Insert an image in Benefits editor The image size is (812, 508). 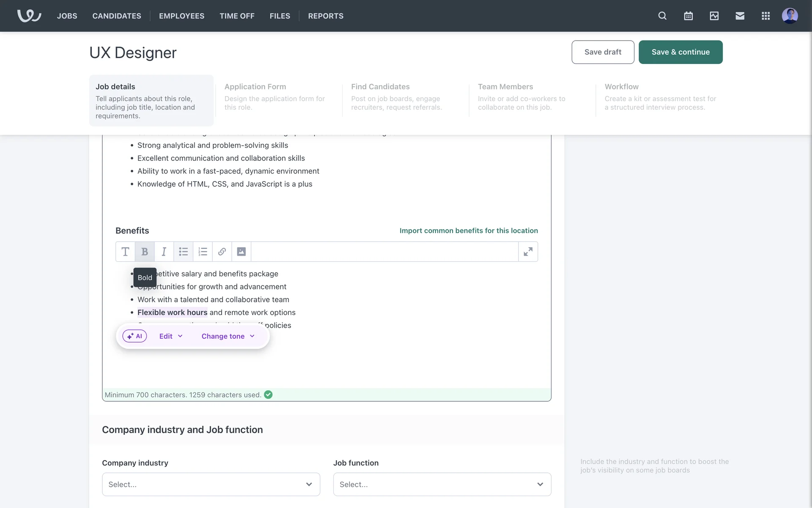point(241,252)
